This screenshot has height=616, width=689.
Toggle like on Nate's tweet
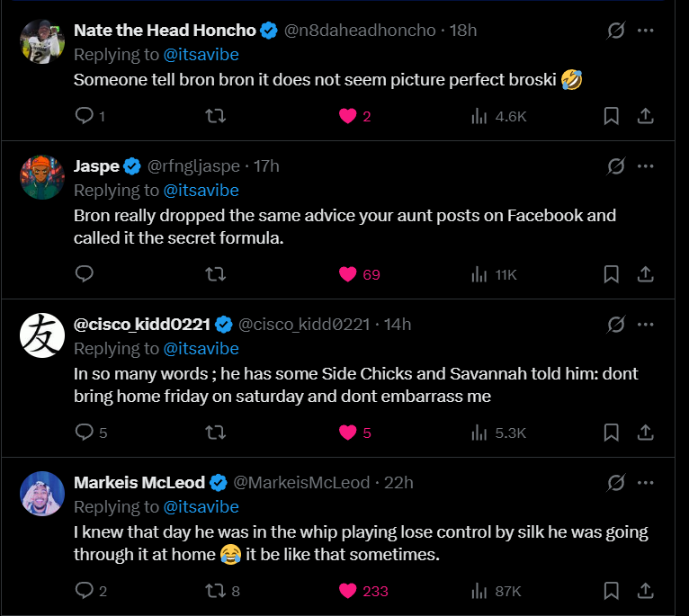click(349, 116)
